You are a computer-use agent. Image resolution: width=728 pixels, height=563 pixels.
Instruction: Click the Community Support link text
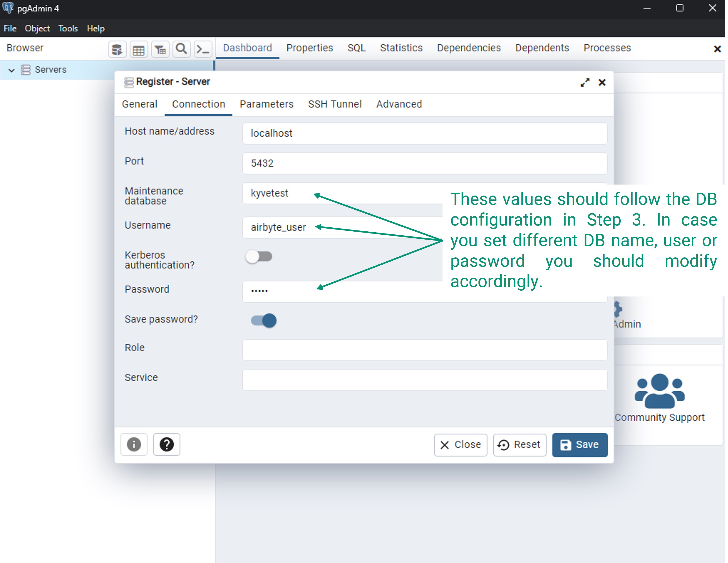(659, 417)
